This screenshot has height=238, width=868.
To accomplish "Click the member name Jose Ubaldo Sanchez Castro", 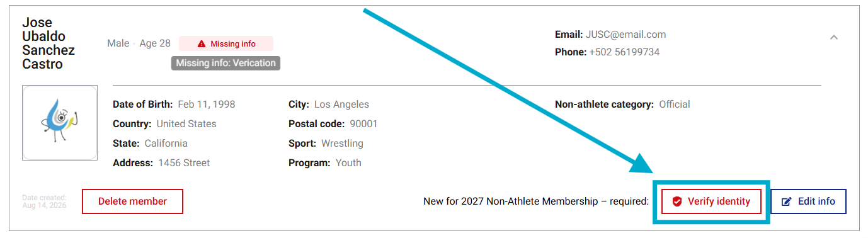I will (x=49, y=43).
